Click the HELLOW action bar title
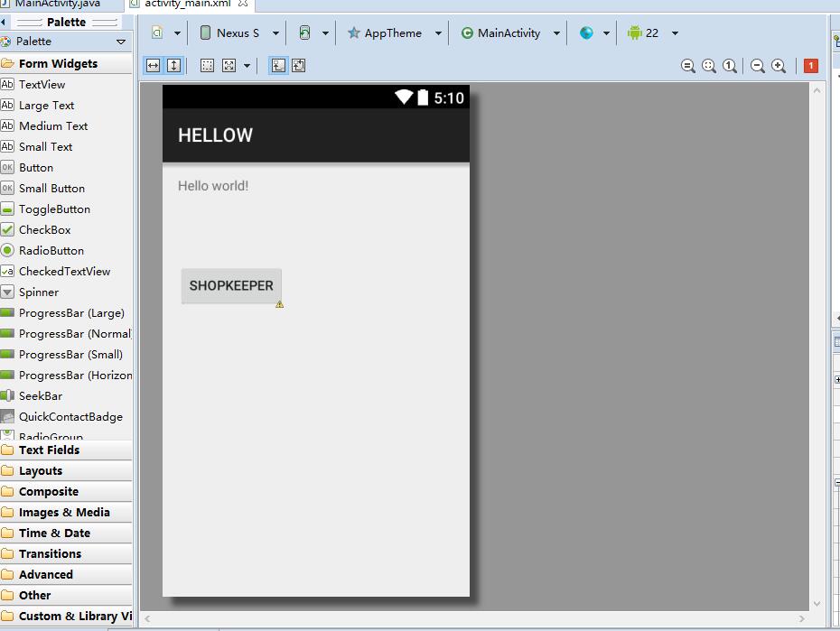840x631 pixels. click(x=215, y=135)
